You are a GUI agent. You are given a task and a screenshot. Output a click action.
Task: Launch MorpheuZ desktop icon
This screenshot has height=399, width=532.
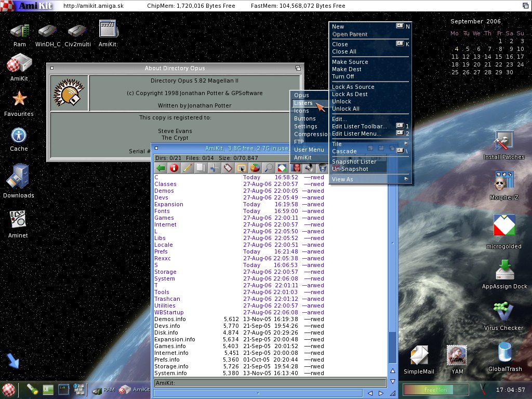(504, 185)
